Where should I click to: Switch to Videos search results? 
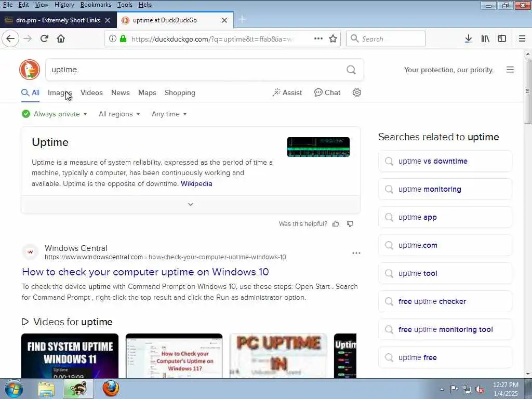91,92
